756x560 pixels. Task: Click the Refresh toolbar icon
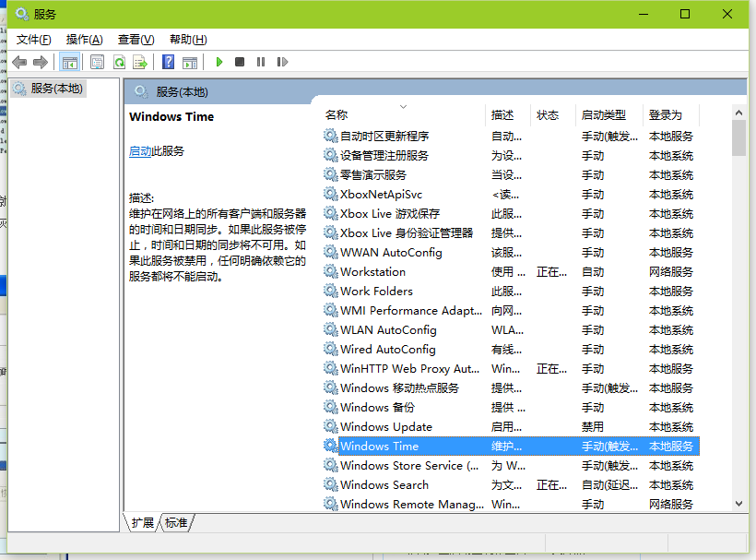[x=119, y=62]
